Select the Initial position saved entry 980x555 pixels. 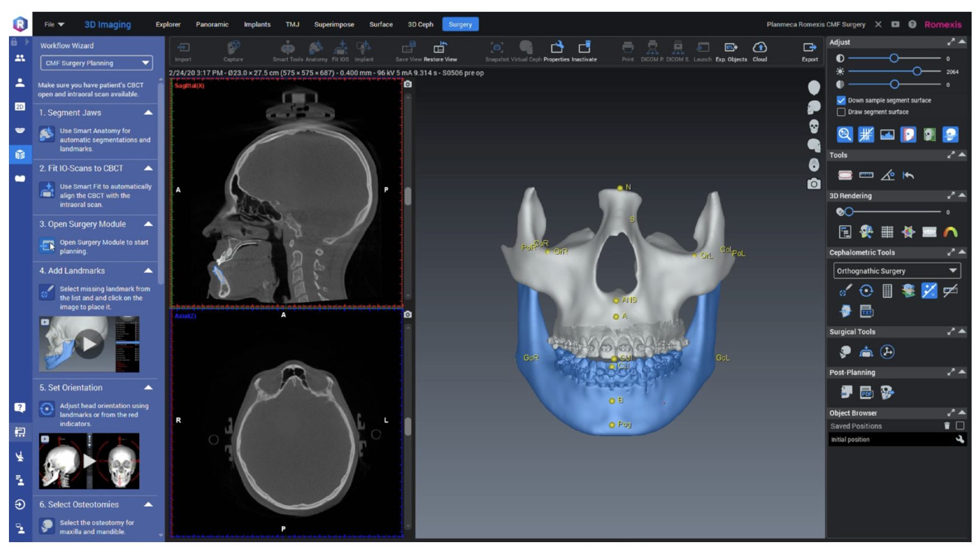(x=897, y=439)
